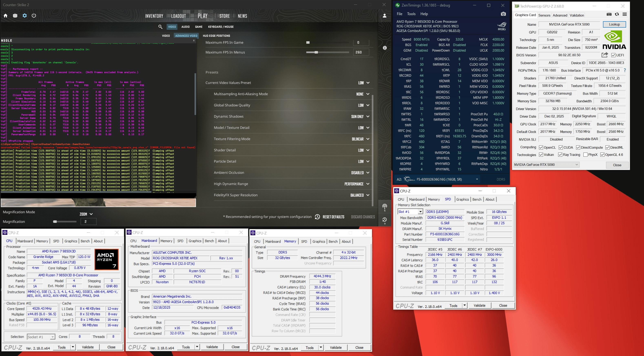Viewport: 644px width, 356px height.
Task: Toggle the Ray Tracing checkbox
Action: (x=560, y=155)
